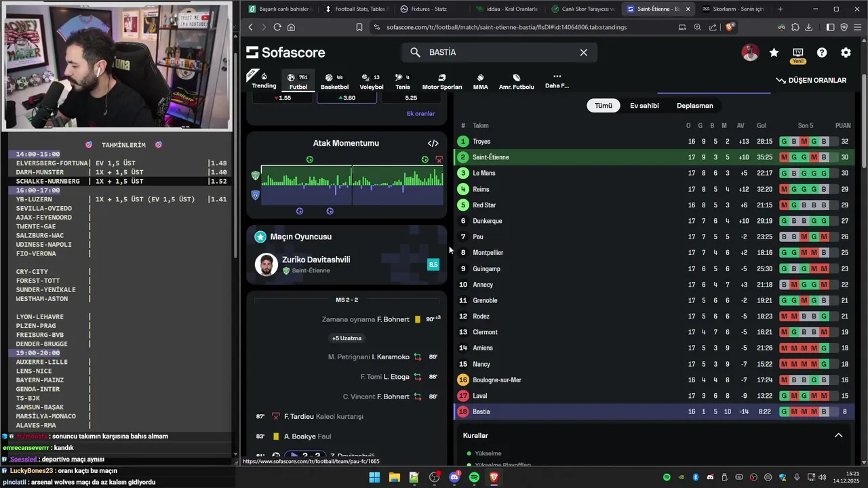Select the Voleybol sport icon
868x488 pixels.
[371, 81]
